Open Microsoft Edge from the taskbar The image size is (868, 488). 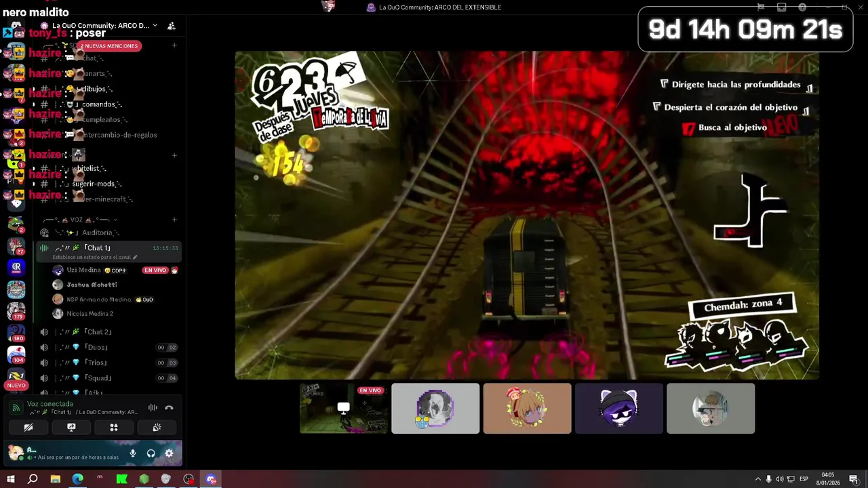[x=77, y=479]
